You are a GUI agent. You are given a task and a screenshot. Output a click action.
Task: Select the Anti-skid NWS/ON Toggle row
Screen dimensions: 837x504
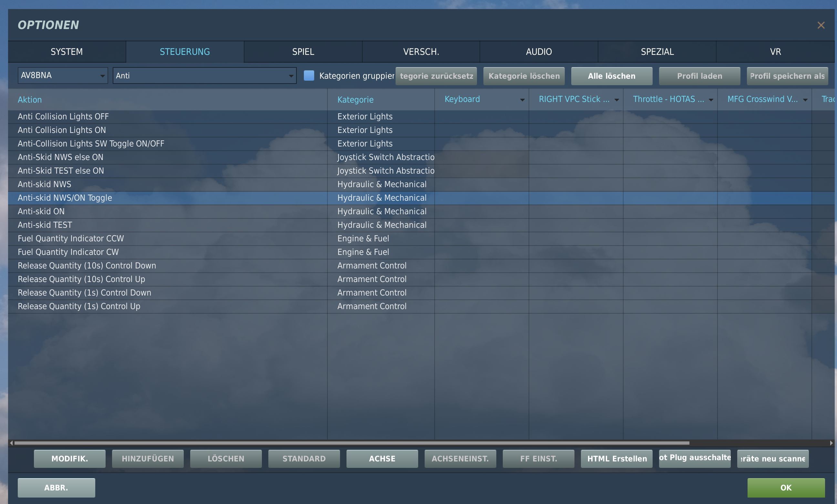pyautogui.click(x=421, y=198)
